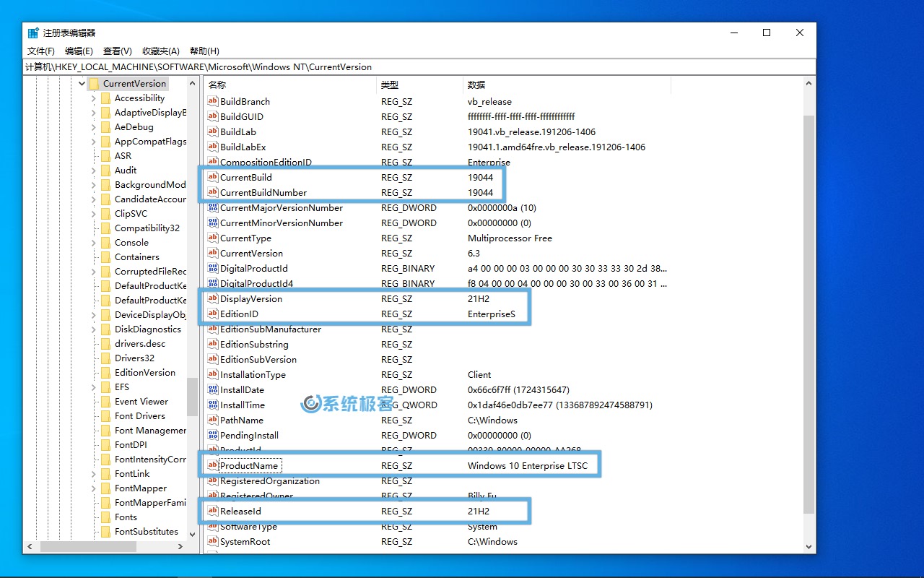924x578 pixels.
Task: Collapse the CurrentVersion tree node
Action: (82, 84)
